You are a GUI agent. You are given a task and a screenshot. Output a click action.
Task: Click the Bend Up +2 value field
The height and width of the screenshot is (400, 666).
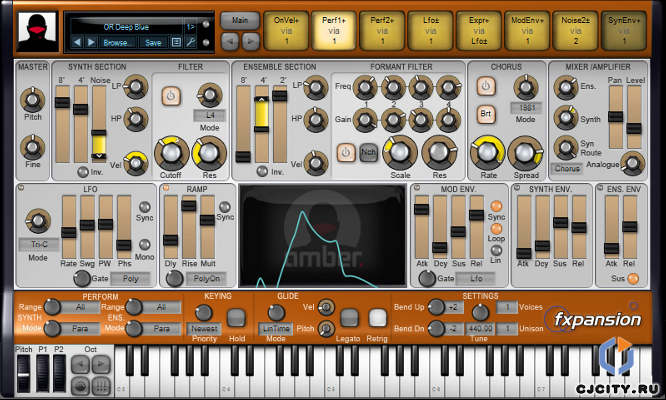[453, 307]
